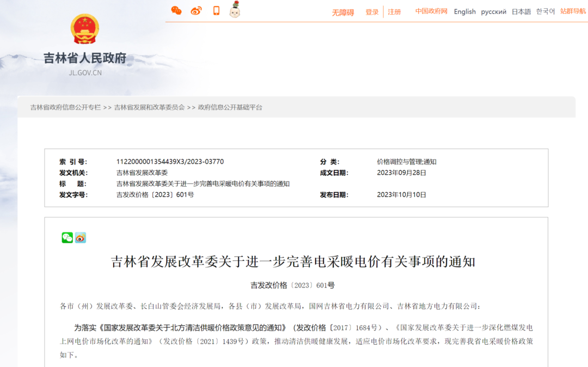Share article via Weibo icon above title
Image resolution: width=588 pixels, height=367 pixels.
(x=81, y=237)
